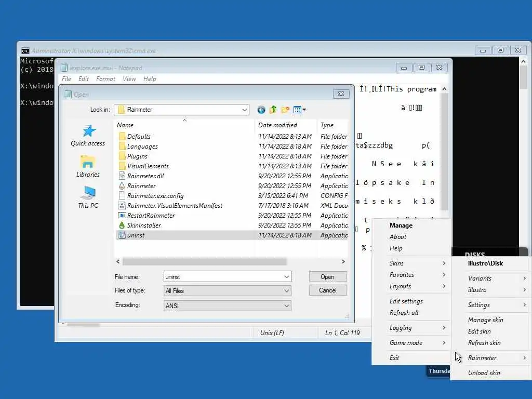
Task: Open the Notepad View menu
Action: coord(129,79)
